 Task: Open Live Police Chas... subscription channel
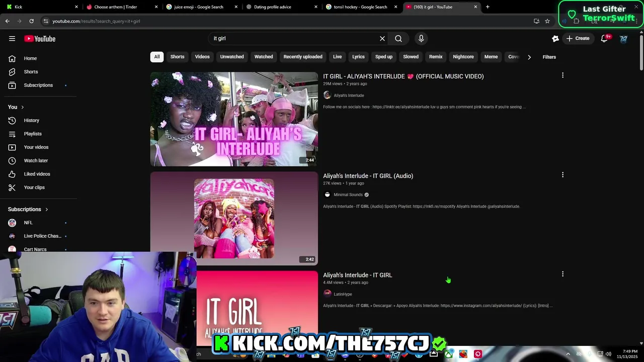[38, 236]
